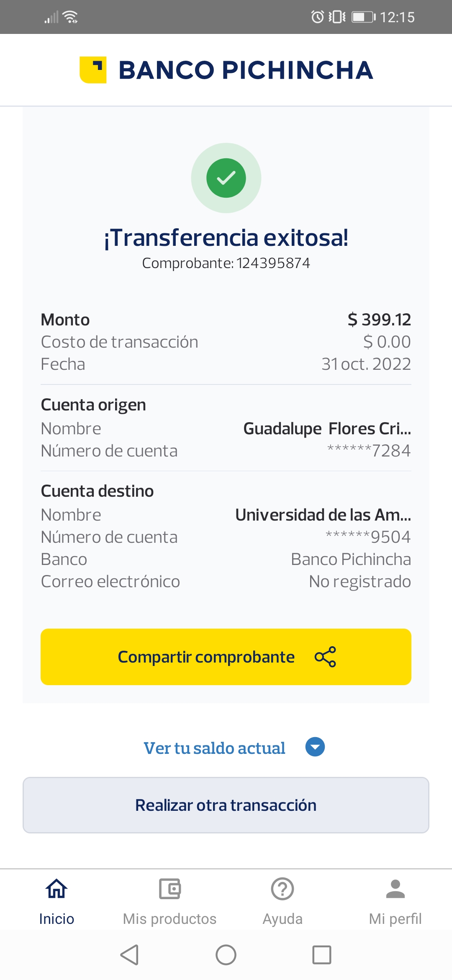
Task: Open Mis productos wallet icon
Action: (169, 889)
